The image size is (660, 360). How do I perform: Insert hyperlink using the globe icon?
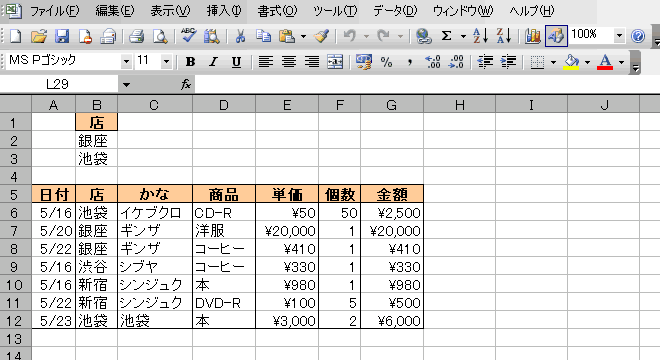click(423, 36)
